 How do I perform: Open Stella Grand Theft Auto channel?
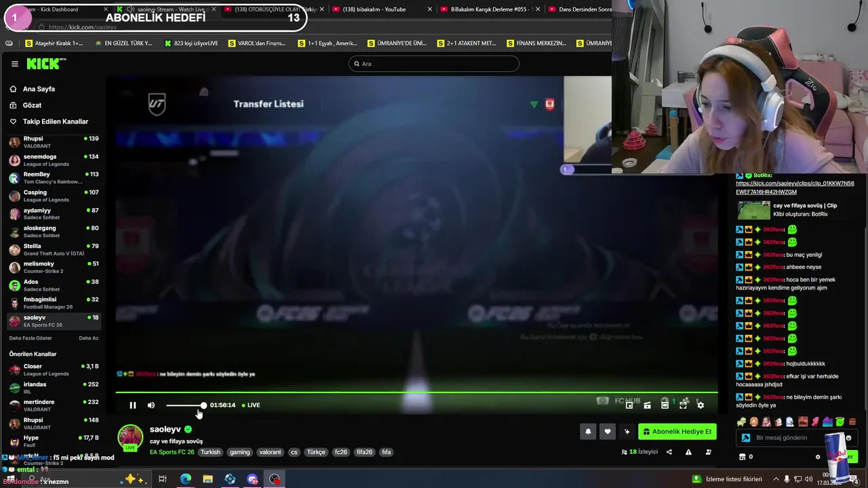click(x=54, y=249)
